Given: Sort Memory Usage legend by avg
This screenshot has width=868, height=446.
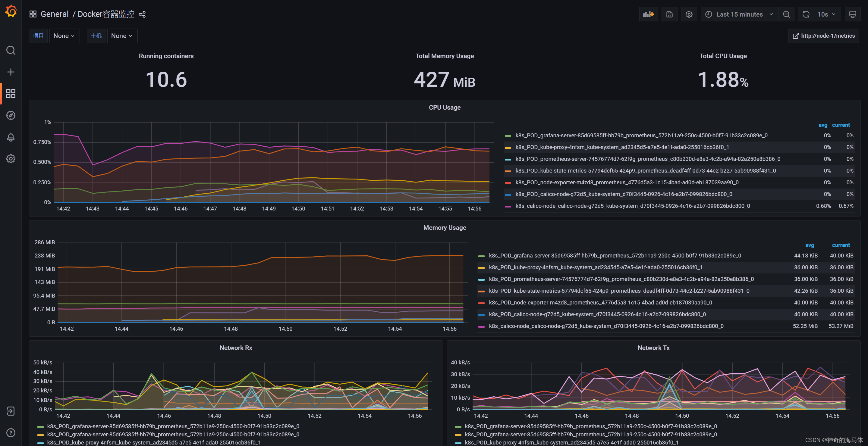Looking at the screenshot, I should [809, 245].
